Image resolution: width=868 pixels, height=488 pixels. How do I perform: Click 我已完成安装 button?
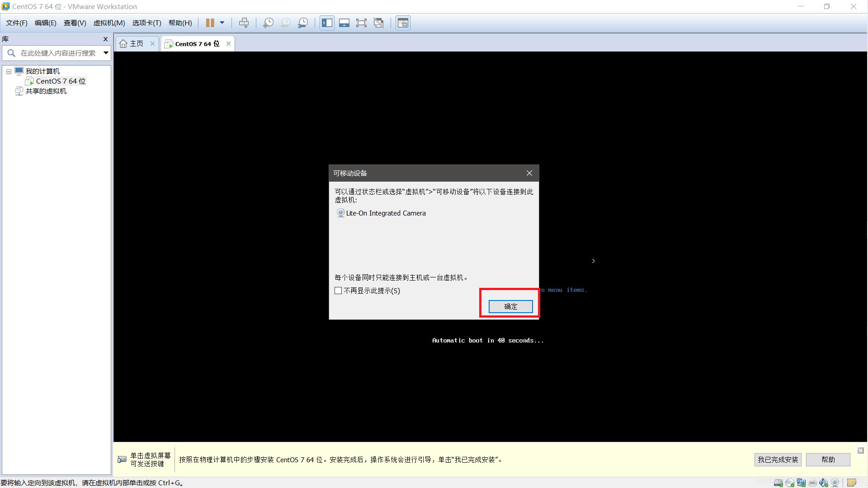tap(778, 460)
